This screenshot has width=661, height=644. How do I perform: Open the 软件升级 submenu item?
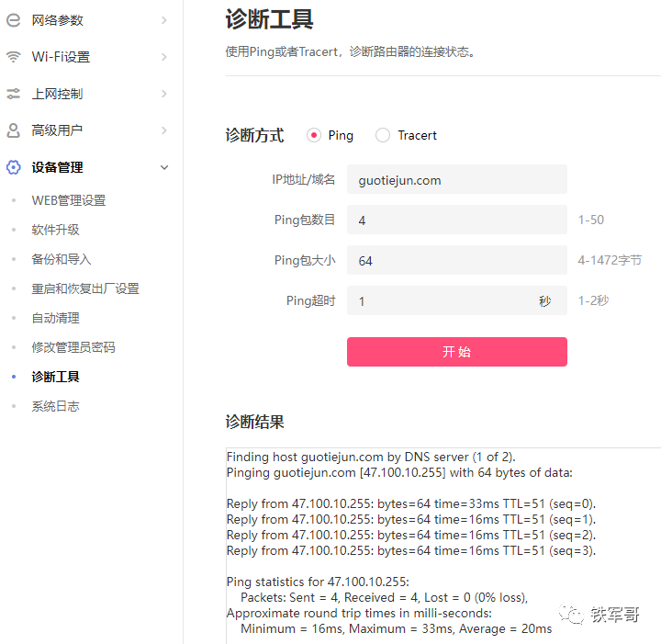[56, 230]
